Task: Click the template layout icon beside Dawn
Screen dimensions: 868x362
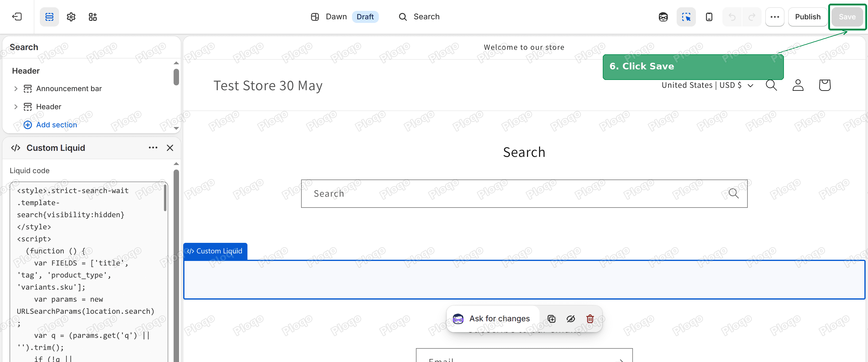Action: click(x=315, y=17)
